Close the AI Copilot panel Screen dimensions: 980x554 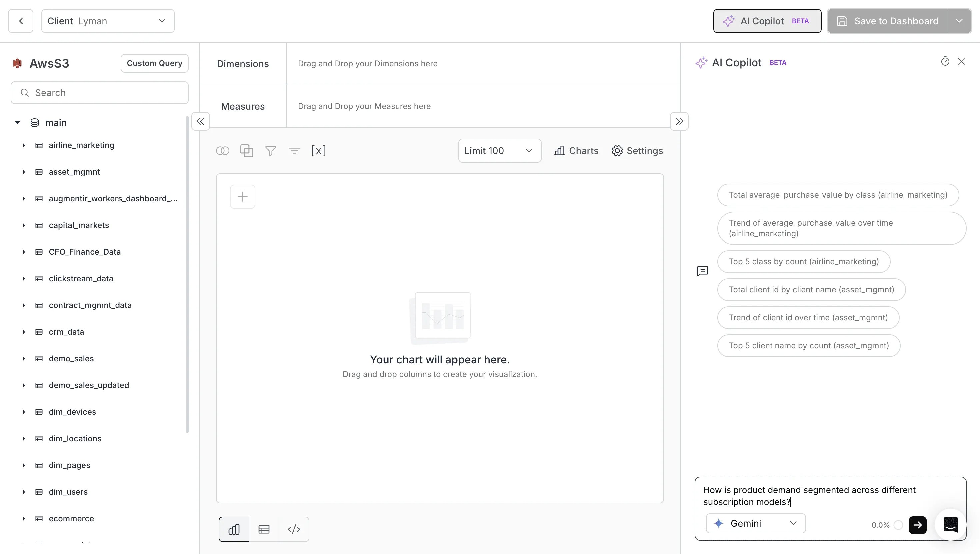961,62
